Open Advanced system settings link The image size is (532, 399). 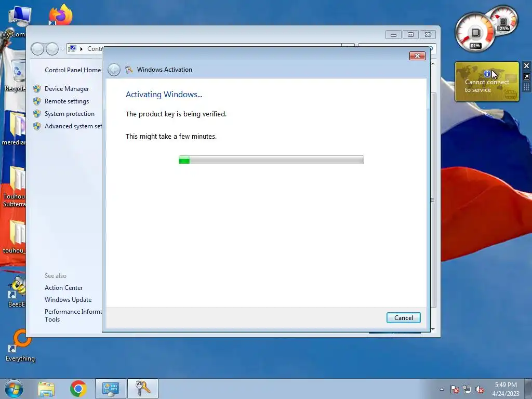click(73, 126)
